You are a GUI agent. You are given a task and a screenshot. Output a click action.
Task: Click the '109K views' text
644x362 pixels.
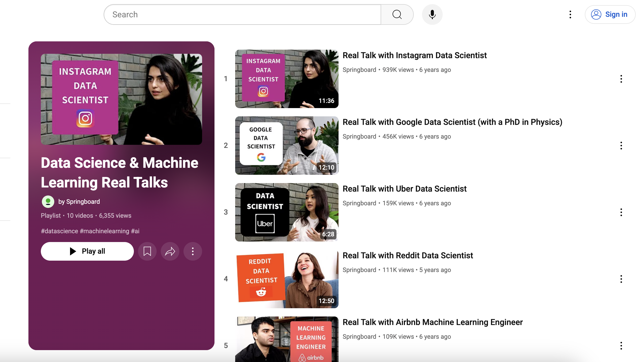(398, 337)
